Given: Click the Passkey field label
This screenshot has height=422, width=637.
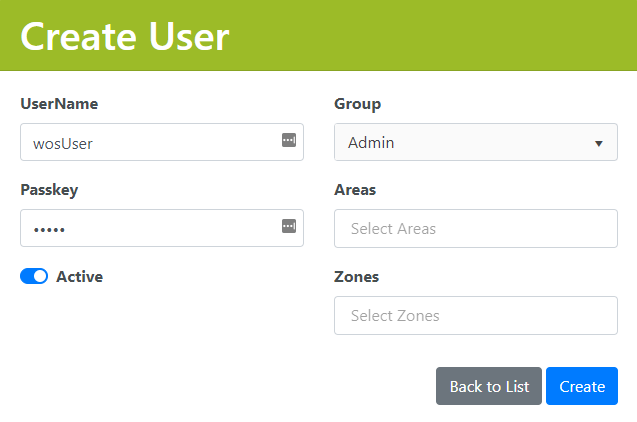Looking at the screenshot, I should [49, 190].
